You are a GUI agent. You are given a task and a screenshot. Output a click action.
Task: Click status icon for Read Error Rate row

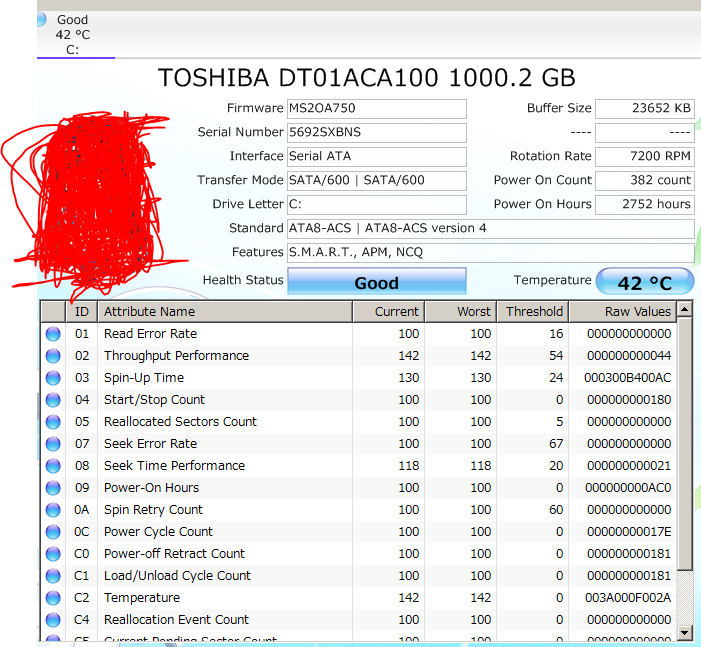click(x=53, y=334)
